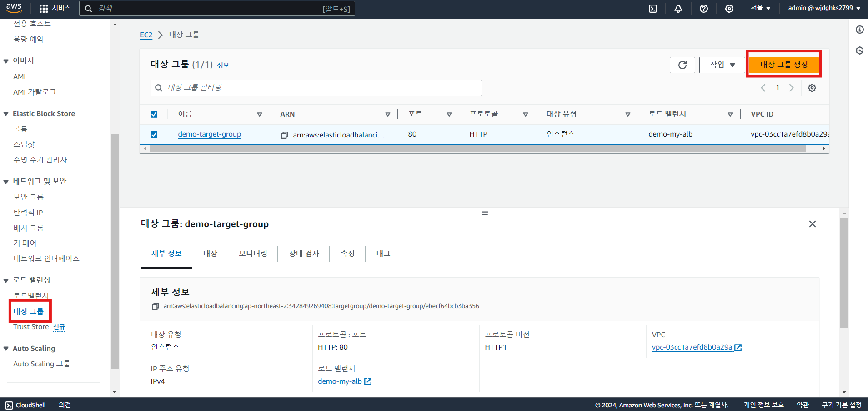The image size is (868, 411).
Task: Sort the table by ARN column
Action: [x=388, y=115]
